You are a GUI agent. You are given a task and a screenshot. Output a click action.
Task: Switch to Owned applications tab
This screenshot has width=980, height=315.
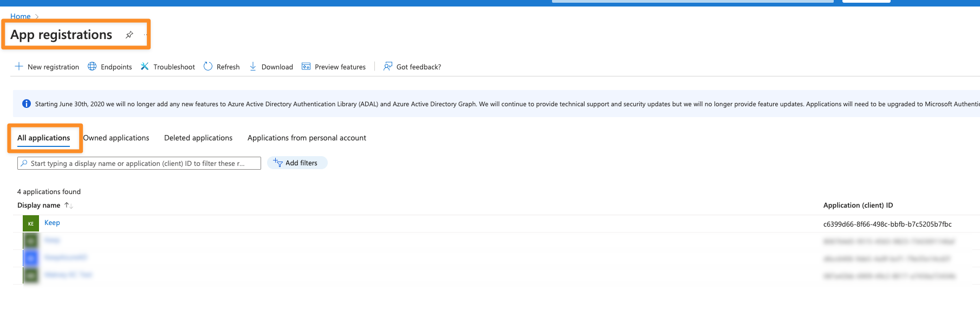pyautogui.click(x=116, y=138)
